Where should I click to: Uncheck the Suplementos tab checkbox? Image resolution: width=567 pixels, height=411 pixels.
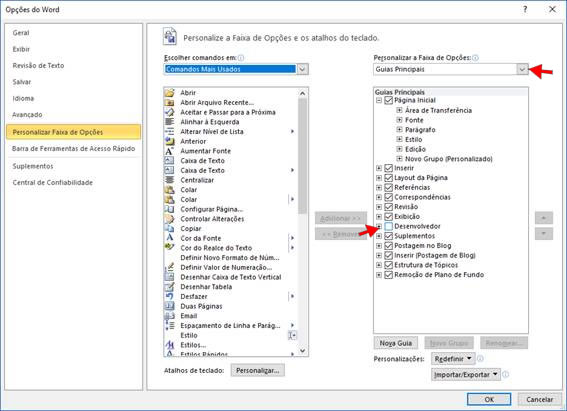point(388,236)
